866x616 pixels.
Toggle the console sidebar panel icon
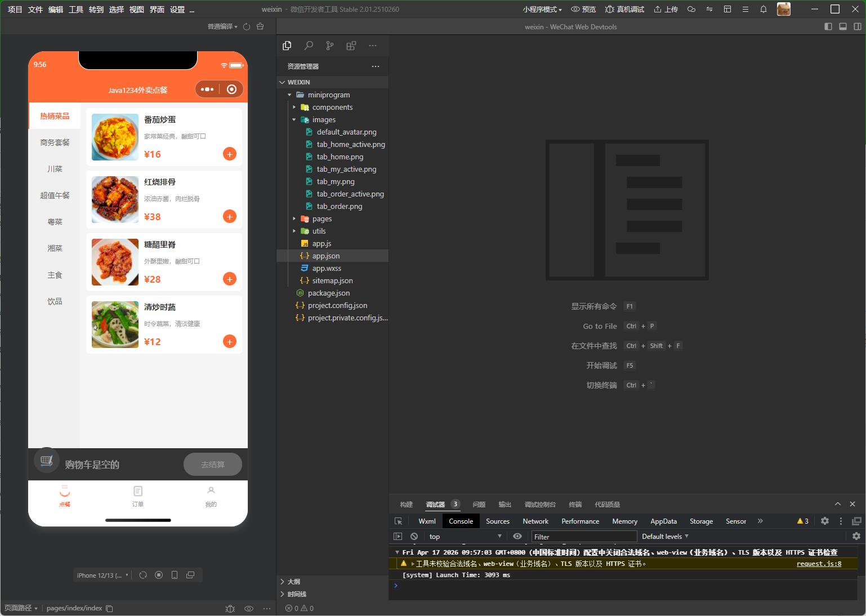[398, 537]
